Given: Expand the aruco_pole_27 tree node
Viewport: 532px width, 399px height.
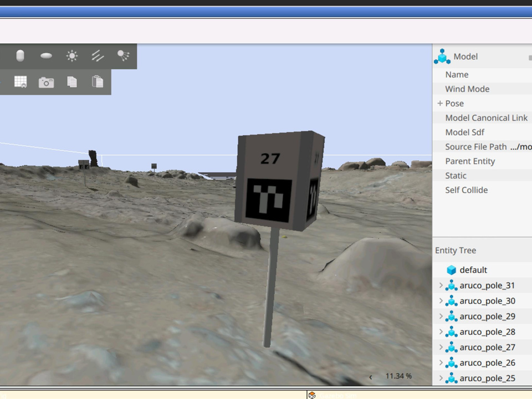Looking at the screenshot, I should (441, 347).
